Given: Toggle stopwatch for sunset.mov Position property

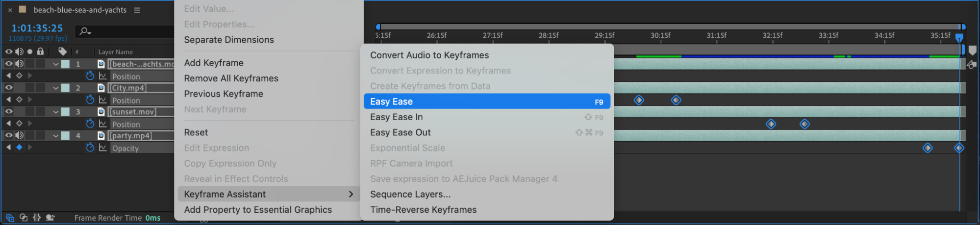Looking at the screenshot, I should [x=90, y=124].
